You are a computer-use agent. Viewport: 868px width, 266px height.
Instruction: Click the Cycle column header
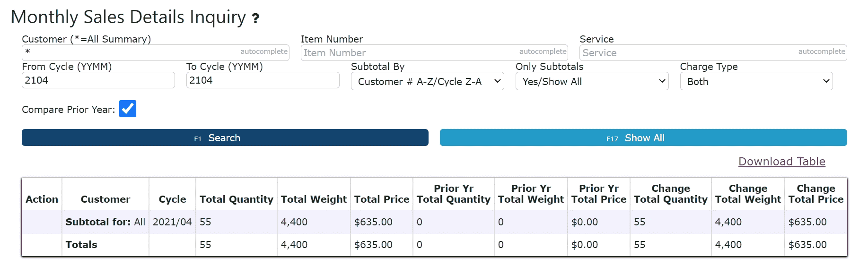click(172, 199)
